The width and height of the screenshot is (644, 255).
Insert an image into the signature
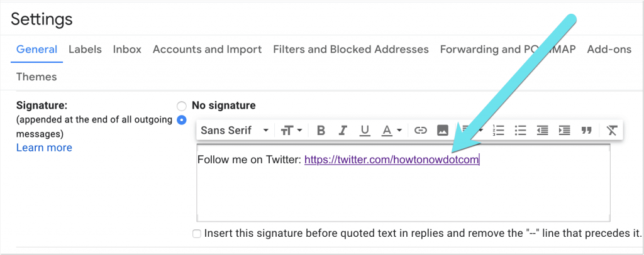tap(443, 131)
